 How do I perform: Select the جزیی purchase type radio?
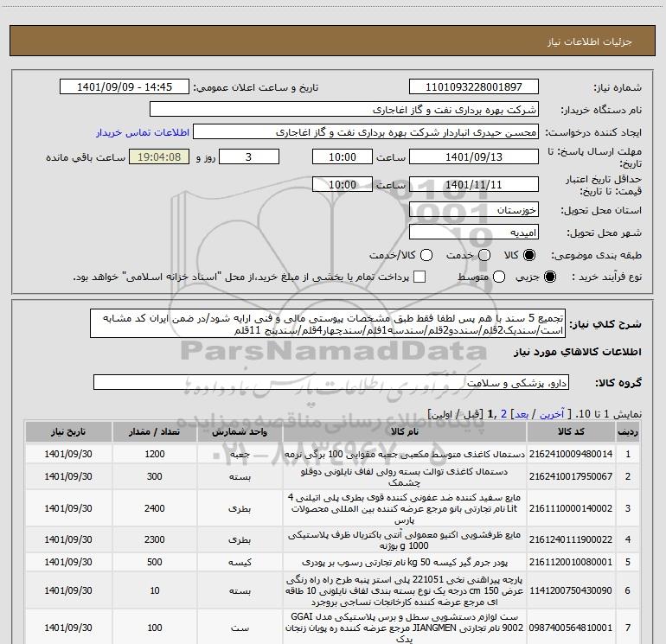[550, 277]
